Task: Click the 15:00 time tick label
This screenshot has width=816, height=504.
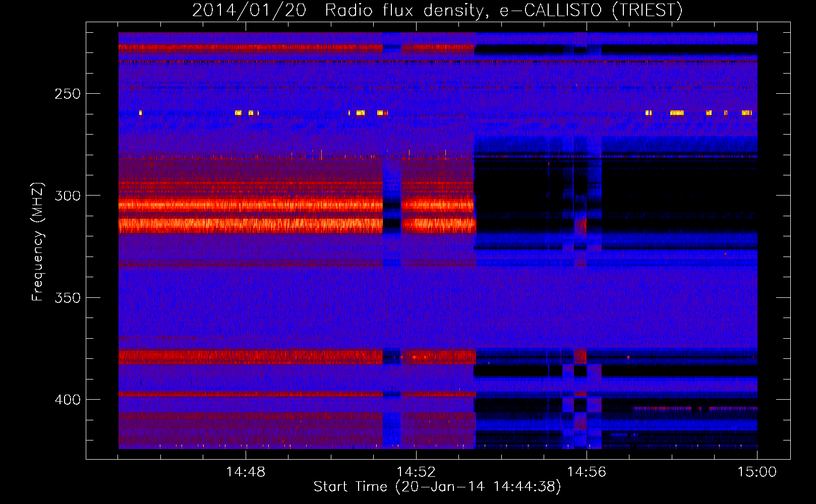Action: 757,472
